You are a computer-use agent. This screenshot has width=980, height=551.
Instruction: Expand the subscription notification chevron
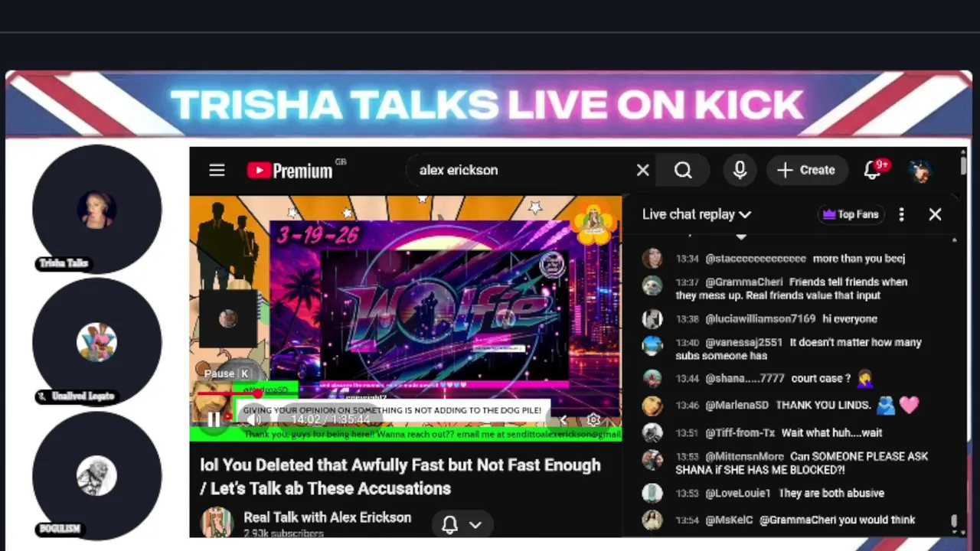click(475, 525)
